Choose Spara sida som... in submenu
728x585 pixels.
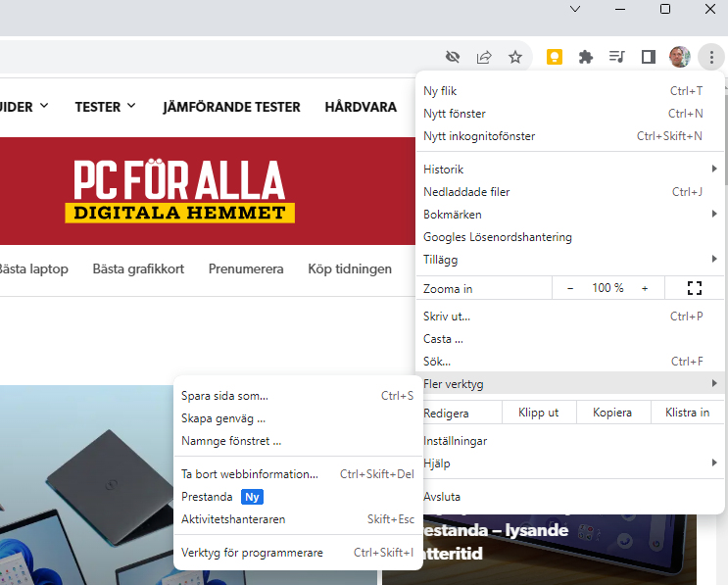coord(298,396)
